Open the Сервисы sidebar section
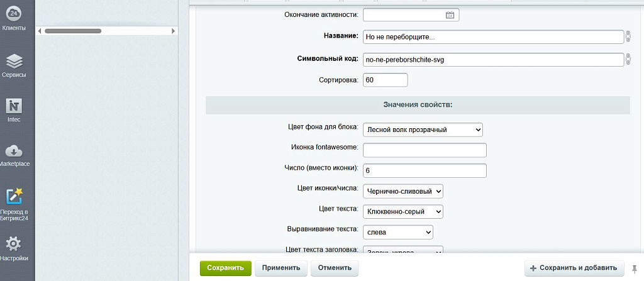644x281 pixels. (14, 65)
